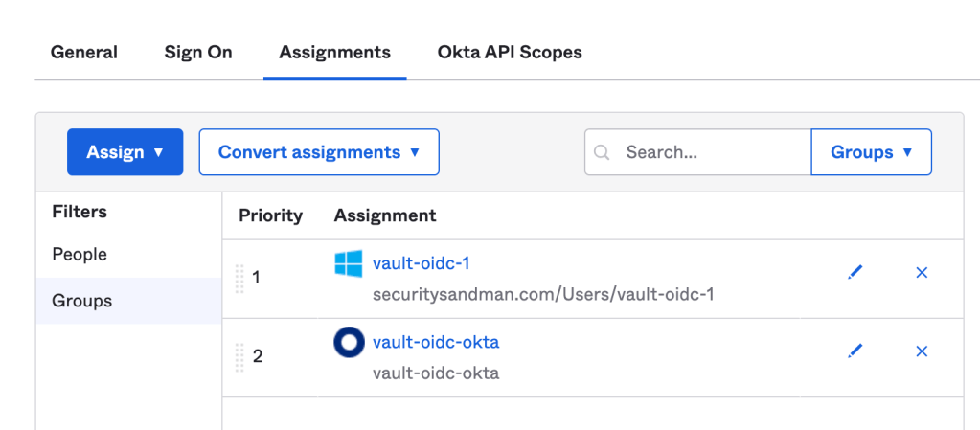Open the Groups dropdown next to search
The image size is (980, 430).
pyautogui.click(x=871, y=152)
